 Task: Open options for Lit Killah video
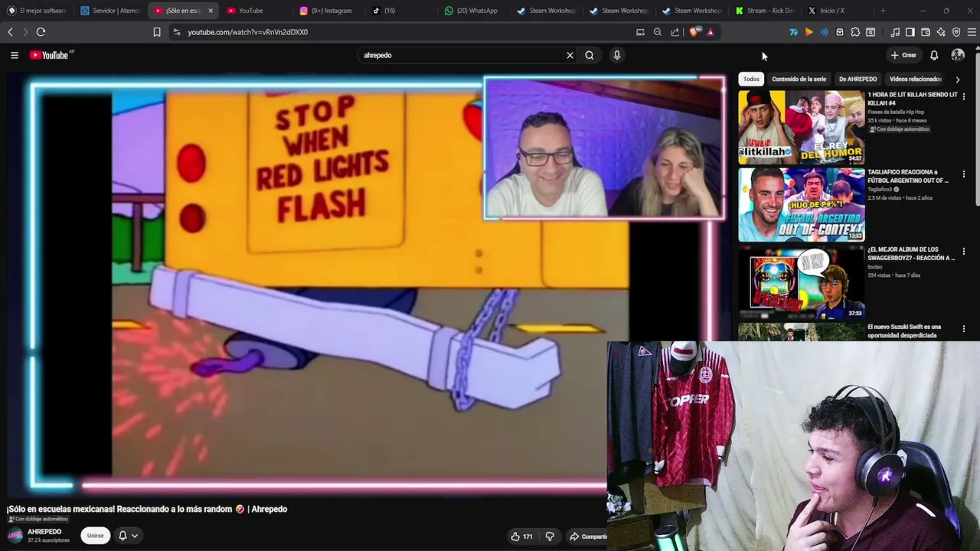[964, 97]
